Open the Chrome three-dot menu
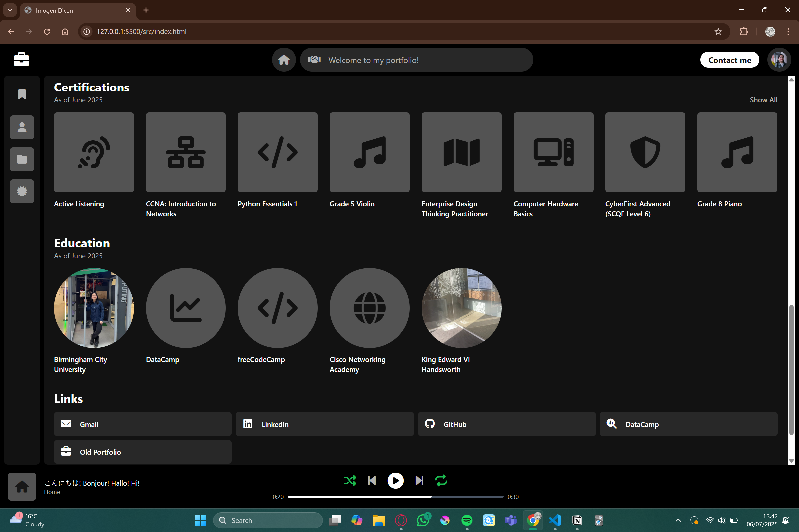This screenshot has width=799, height=532. point(788,32)
